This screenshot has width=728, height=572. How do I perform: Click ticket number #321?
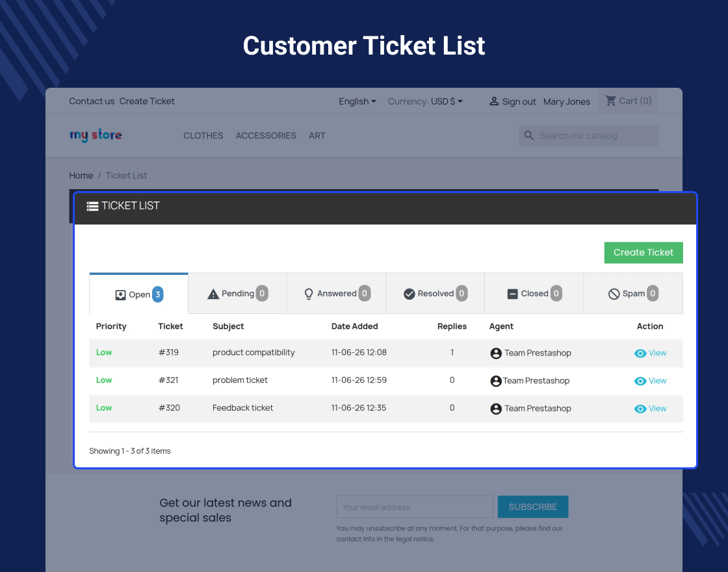click(168, 380)
